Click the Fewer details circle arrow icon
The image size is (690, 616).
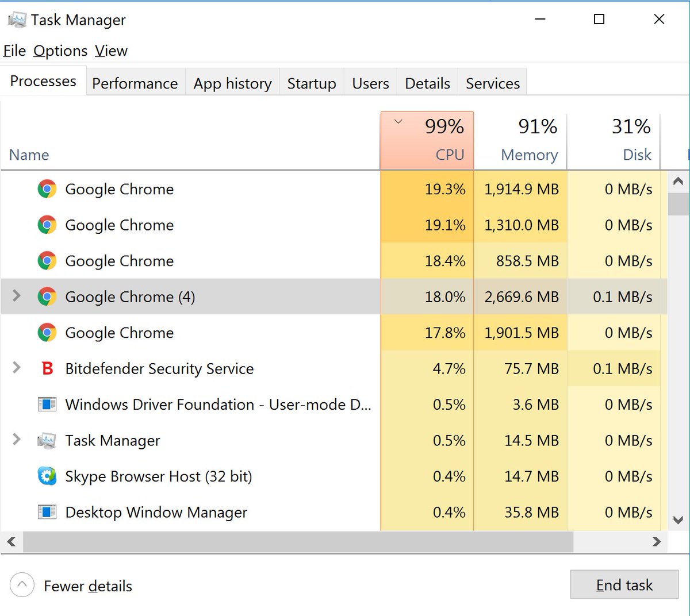pos(22,586)
